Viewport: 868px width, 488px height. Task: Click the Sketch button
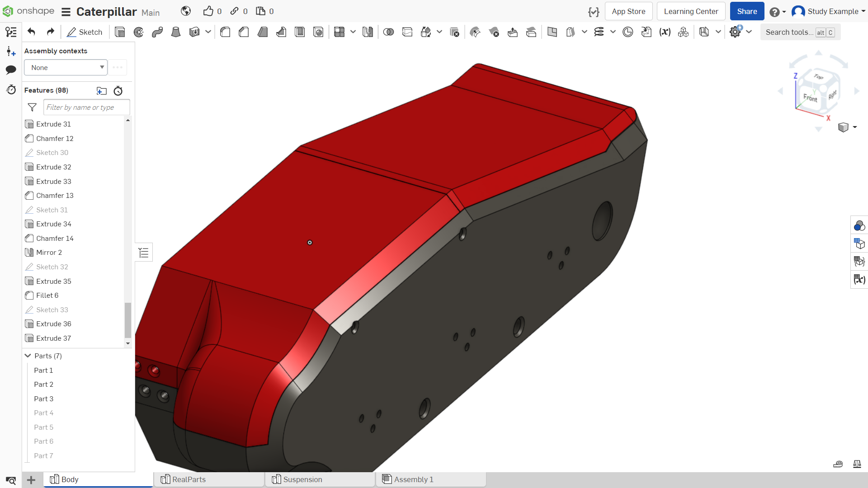tap(85, 32)
